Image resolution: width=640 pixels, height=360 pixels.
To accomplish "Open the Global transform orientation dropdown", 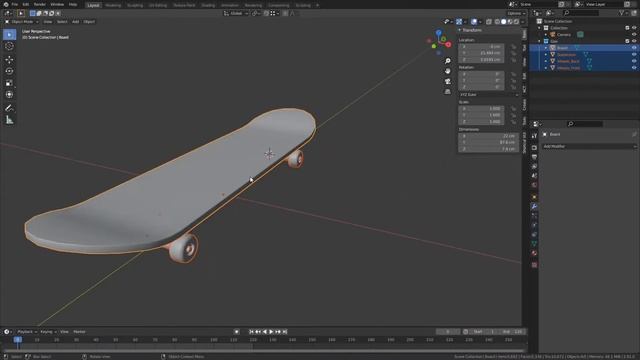I will [236, 13].
